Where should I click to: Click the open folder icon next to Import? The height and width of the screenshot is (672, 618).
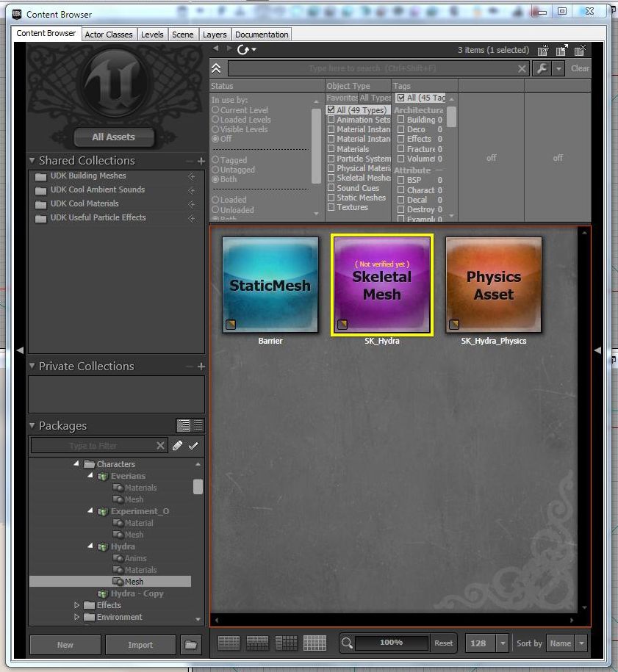pyautogui.click(x=191, y=645)
